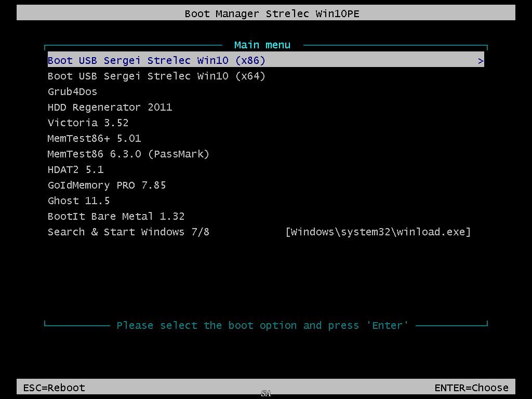The height and width of the screenshot is (399, 532).
Task: Open BootIt Bare Metal 1.32
Action: coord(116,216)
